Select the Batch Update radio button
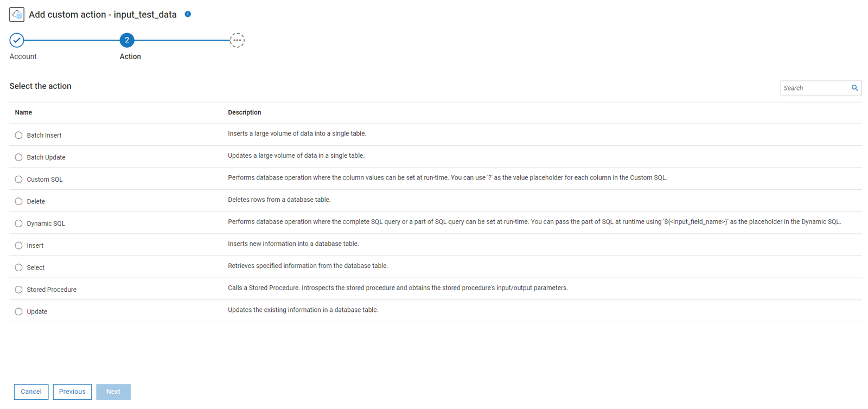This screenshot has height=409, width=868. 18,157
